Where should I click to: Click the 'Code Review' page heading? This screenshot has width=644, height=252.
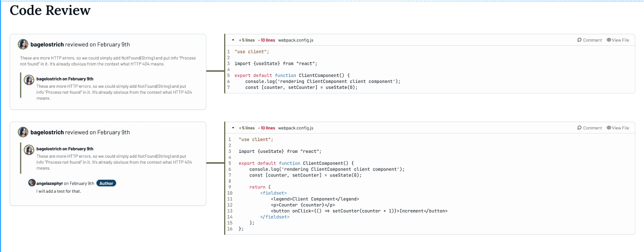coord(50,10)
